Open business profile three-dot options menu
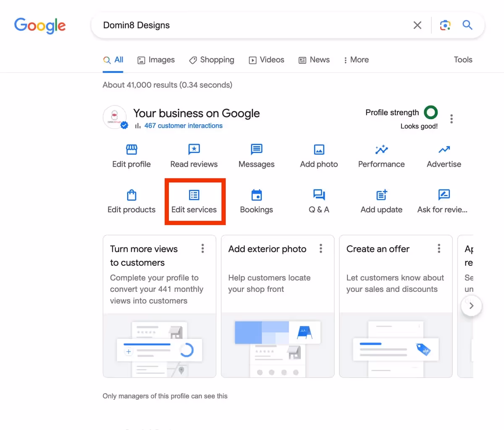This screenshot has height=430, width=504. click(451, 119)
